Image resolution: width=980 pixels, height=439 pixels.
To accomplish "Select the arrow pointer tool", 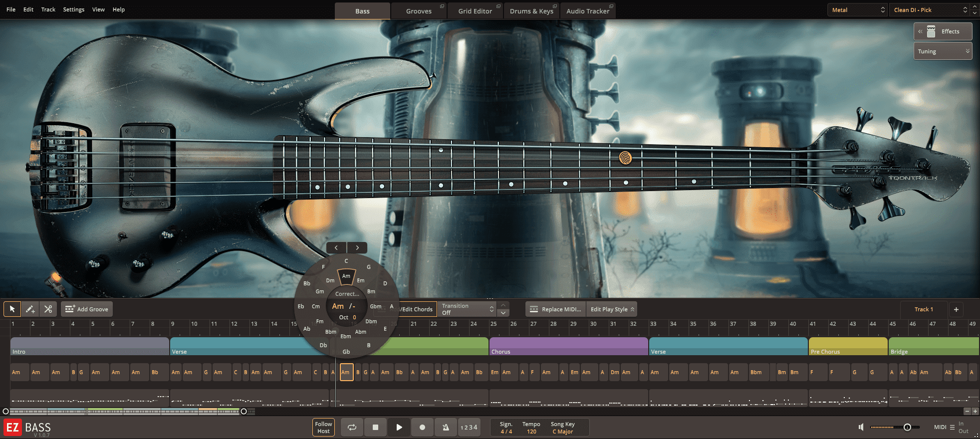I will pyautogui.click(x=12, y=309).
